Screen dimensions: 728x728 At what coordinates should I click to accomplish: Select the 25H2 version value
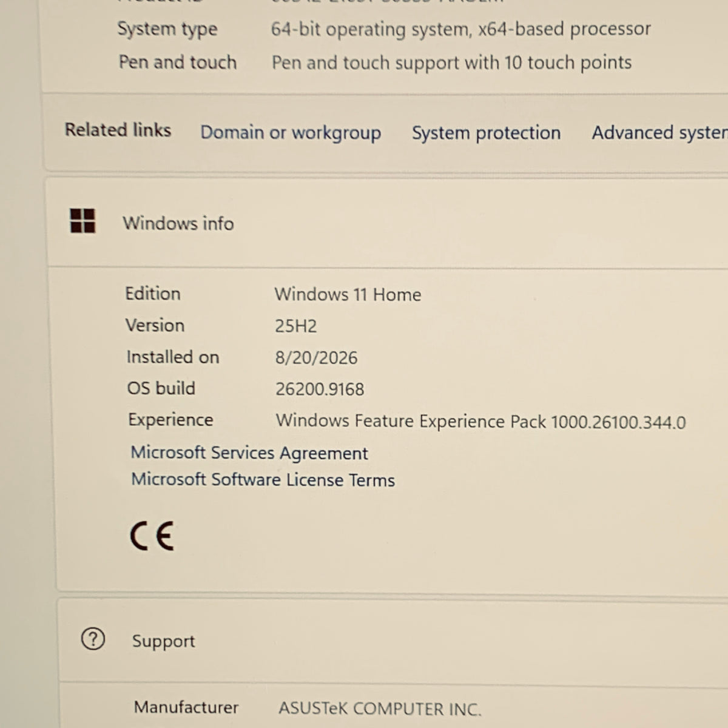click(295, 326)
